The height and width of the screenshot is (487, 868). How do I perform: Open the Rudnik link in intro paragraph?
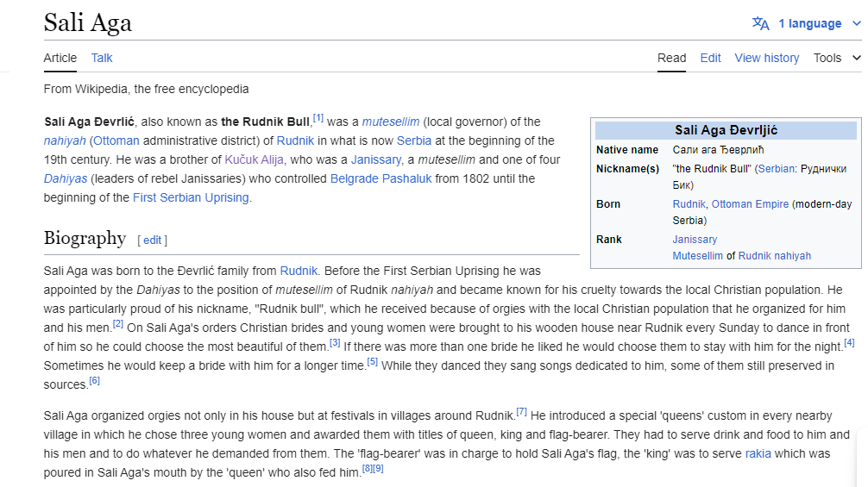tap(295, 140)
